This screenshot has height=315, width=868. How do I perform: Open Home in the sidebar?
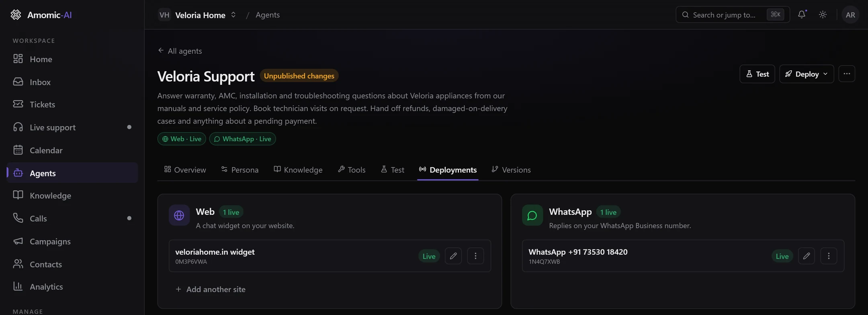point(72,59)
